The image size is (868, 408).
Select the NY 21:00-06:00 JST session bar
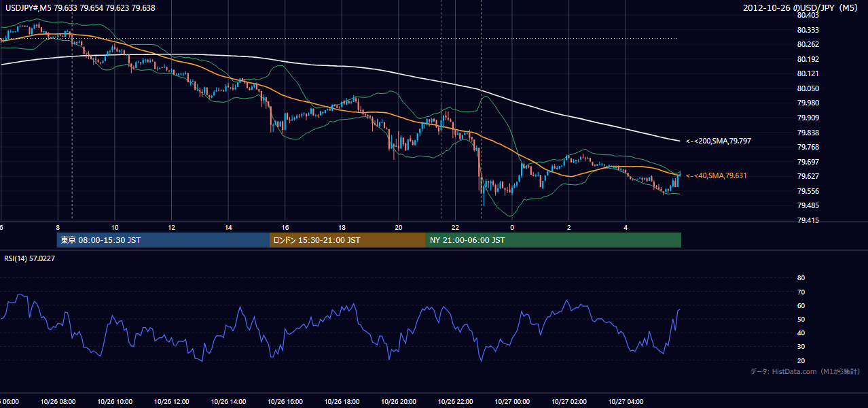554,240
